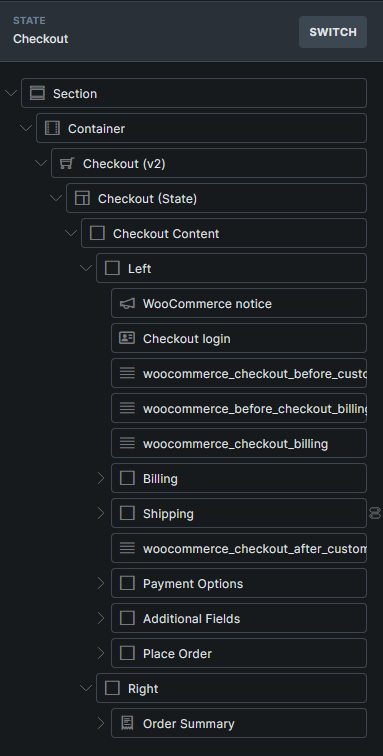This screenshot has height=756, width=383.
Task: Click the Container columns icon
Action: pos(52,128)
